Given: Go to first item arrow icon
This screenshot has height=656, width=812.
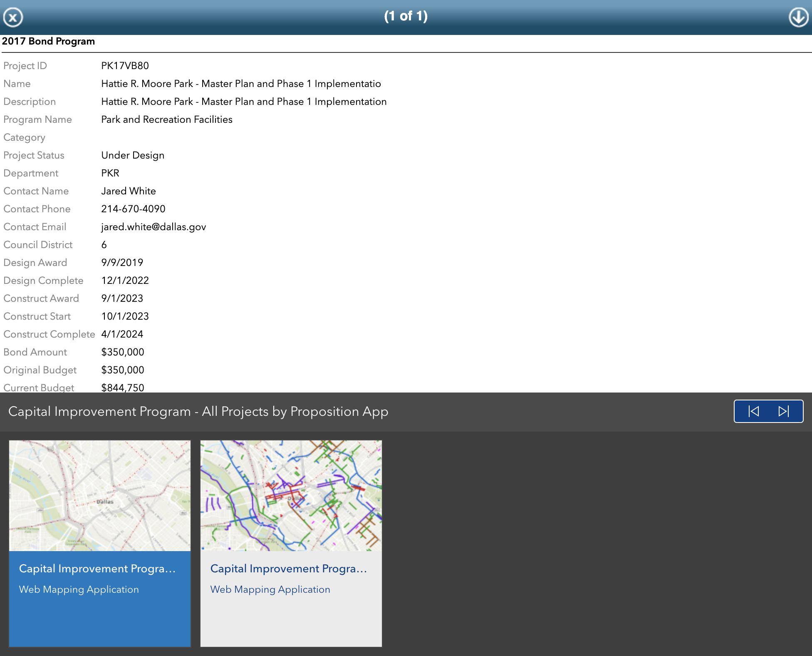Looking at the screenshot, I should coord(754,411).
